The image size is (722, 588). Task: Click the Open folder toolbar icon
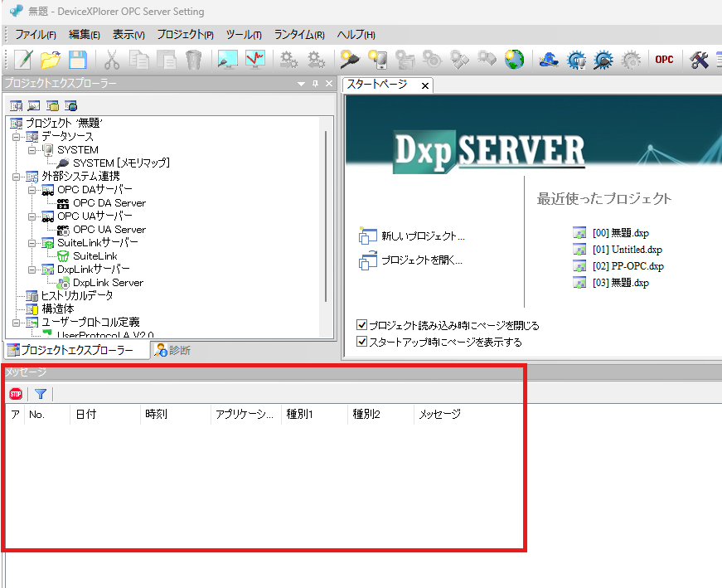pyautogui.click(x=51, y=59)
